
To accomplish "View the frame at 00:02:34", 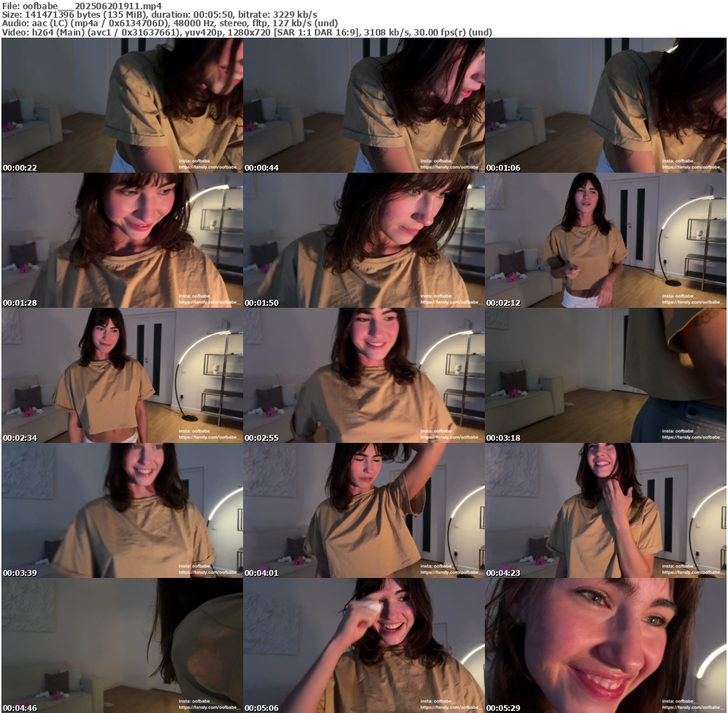I will (122, 375).
